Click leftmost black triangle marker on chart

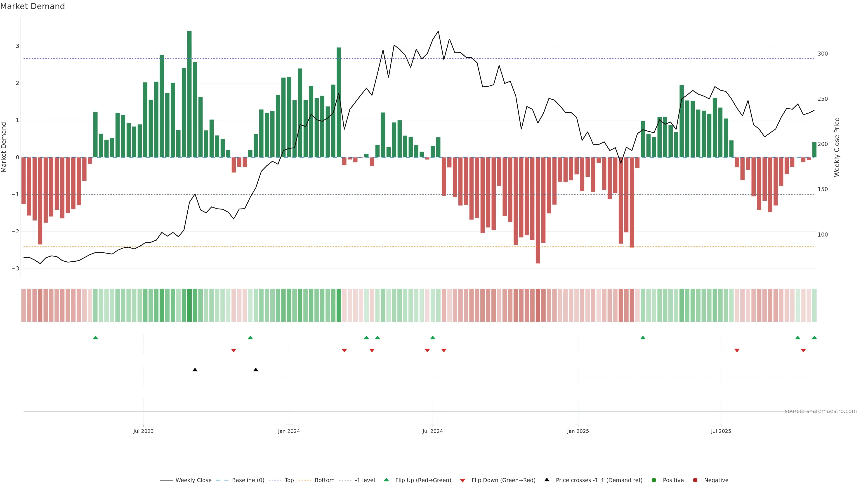(x=195, y=370)
